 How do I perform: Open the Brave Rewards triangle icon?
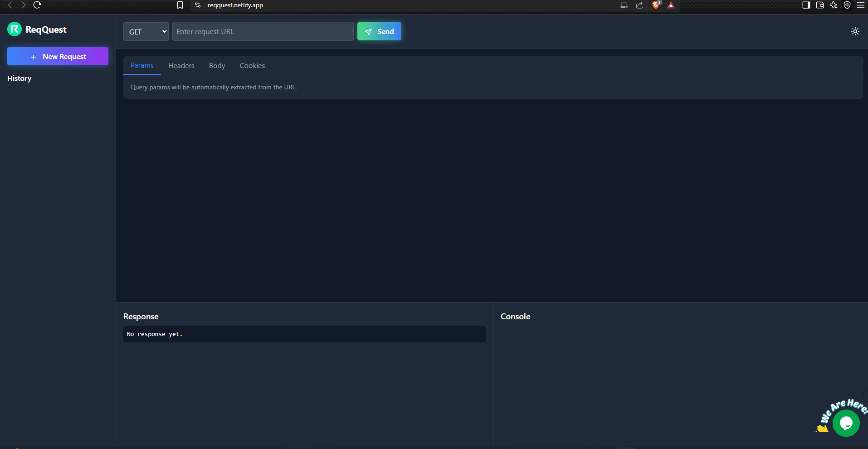pyautogui.click(x=672, y=5)
